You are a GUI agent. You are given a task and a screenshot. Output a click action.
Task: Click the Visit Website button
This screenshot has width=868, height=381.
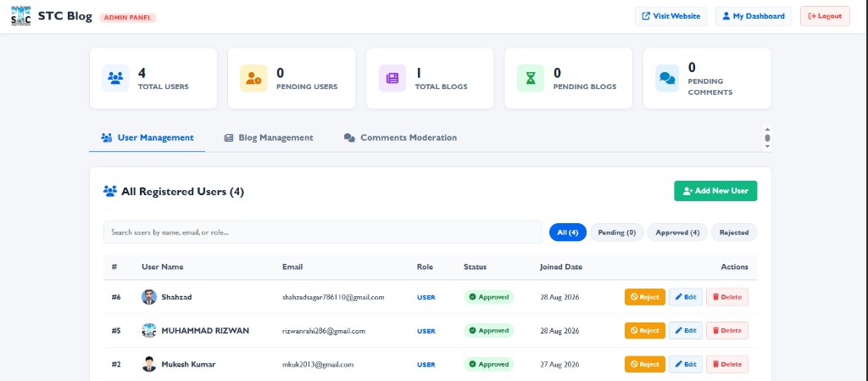click(x=671, y=16)
